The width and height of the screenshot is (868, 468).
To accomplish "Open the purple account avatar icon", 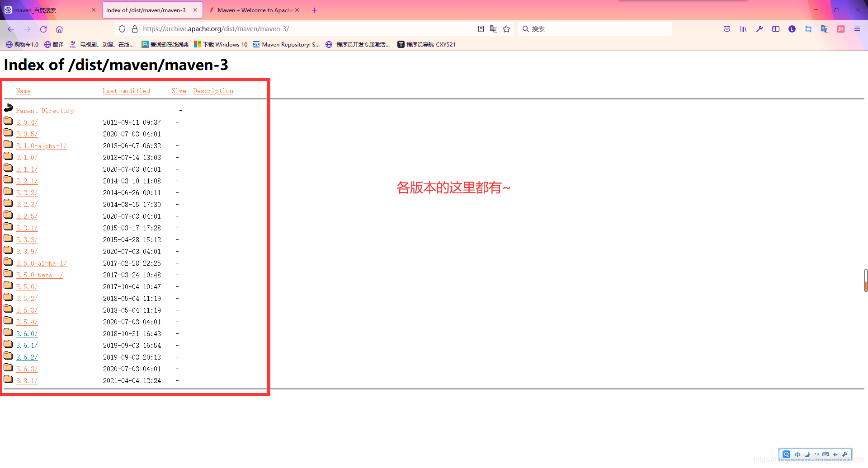I will [x=792, y=29].
